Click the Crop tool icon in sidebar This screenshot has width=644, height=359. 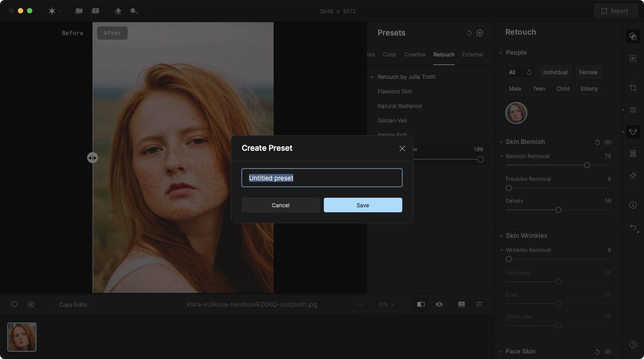click(x=633, y=88)
